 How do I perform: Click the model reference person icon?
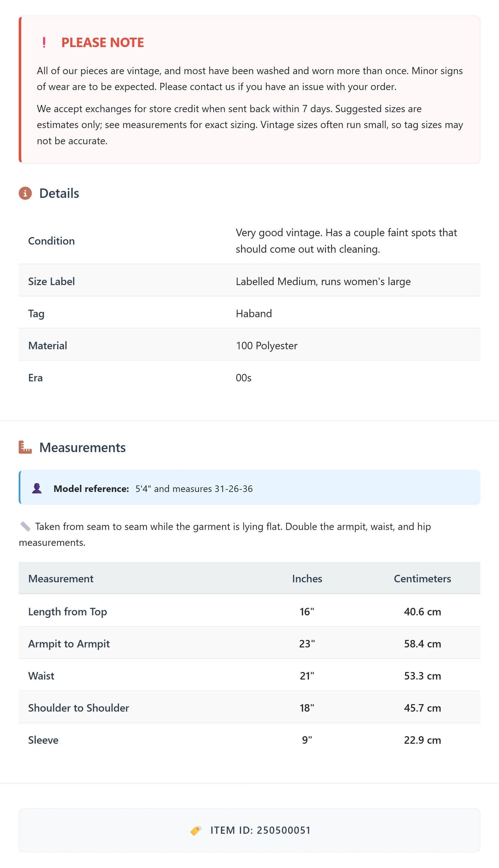37,488
